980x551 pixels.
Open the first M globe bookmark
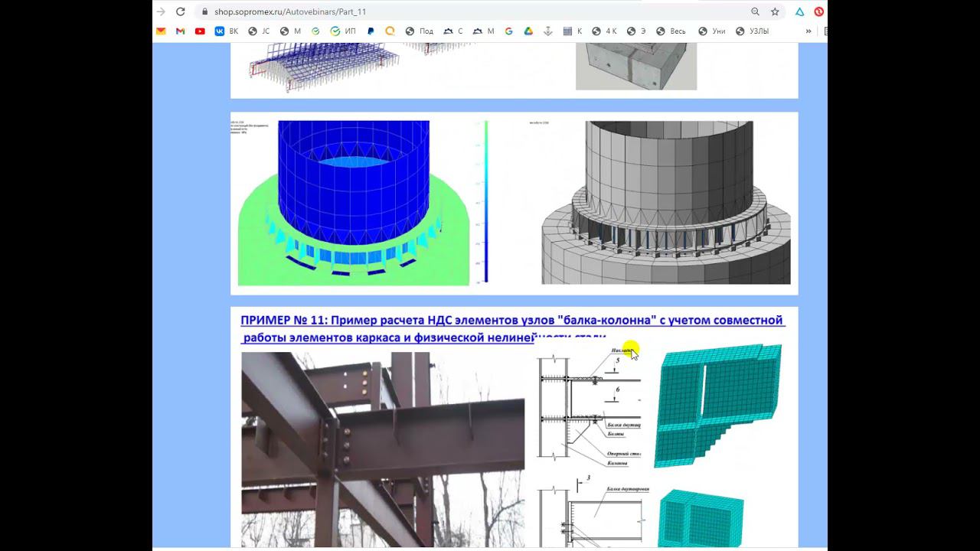point(290,31)
